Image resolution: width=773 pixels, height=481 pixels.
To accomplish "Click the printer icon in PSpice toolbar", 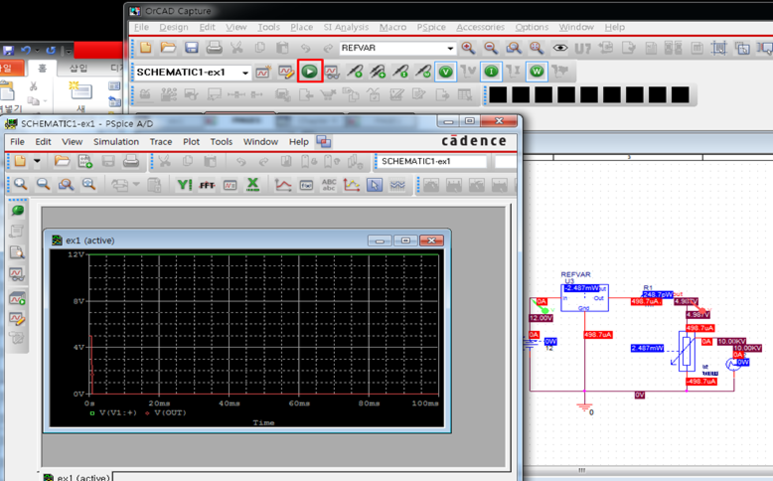I will (x=131, y=161).
